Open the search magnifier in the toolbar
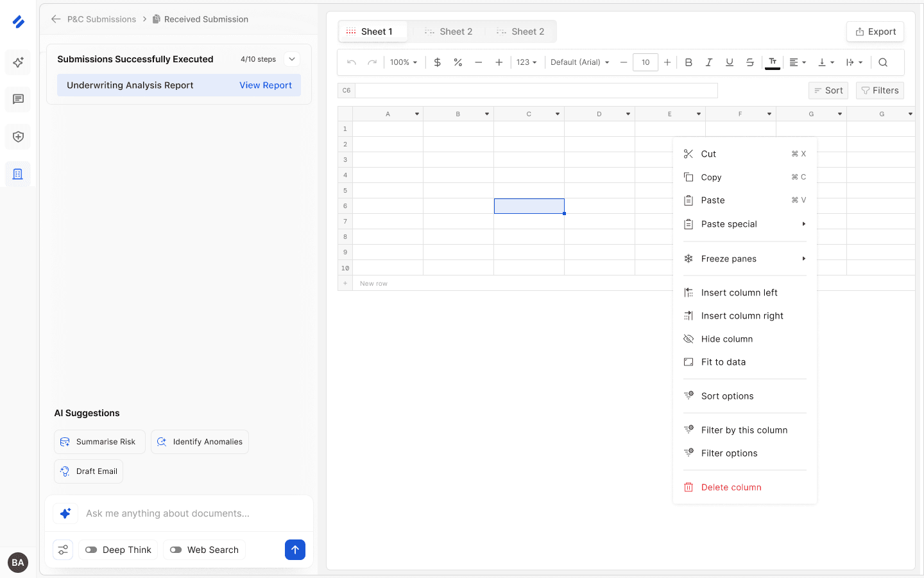The image size is (924, 578). (883, 62)
